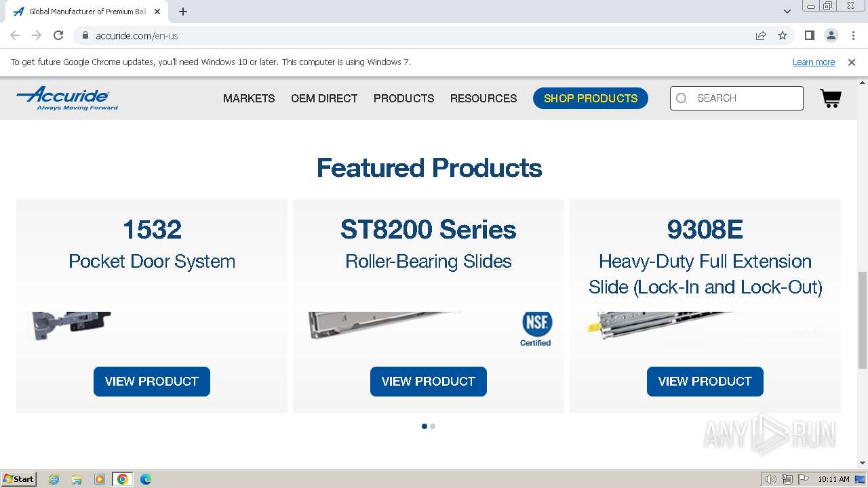Click the 9308E product heading

click(705, 230)
